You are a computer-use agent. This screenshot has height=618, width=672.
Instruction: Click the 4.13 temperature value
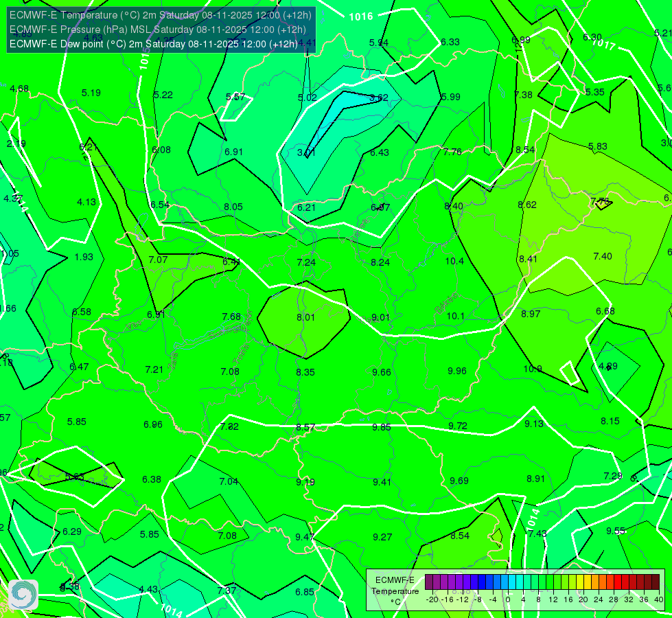[x=86, y=202]
